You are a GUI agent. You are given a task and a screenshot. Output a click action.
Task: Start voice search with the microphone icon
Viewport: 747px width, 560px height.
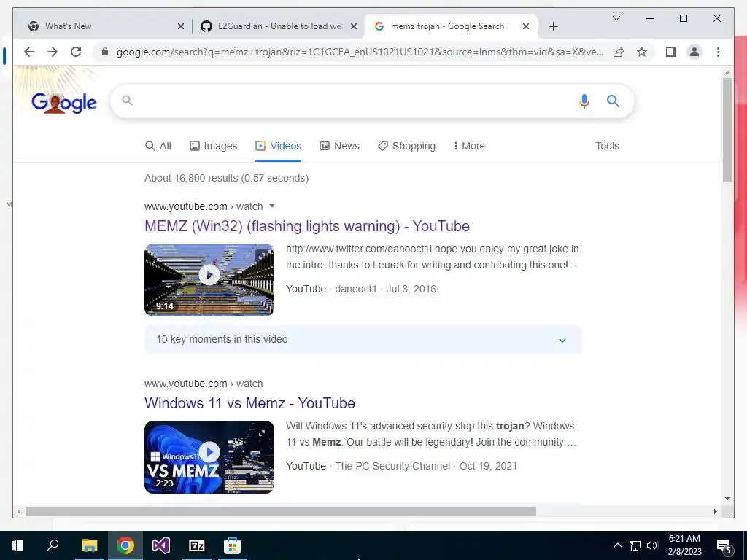tap(584, 101)
